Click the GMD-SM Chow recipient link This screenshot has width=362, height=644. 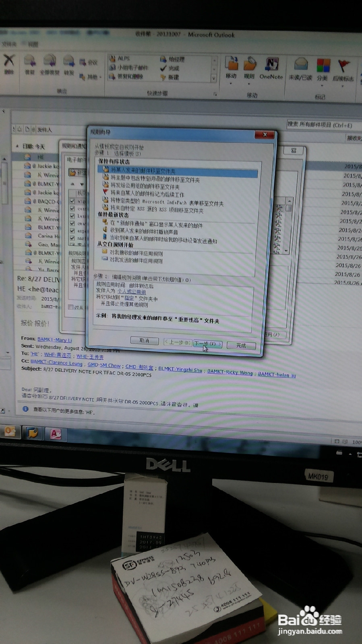(104, 365)
